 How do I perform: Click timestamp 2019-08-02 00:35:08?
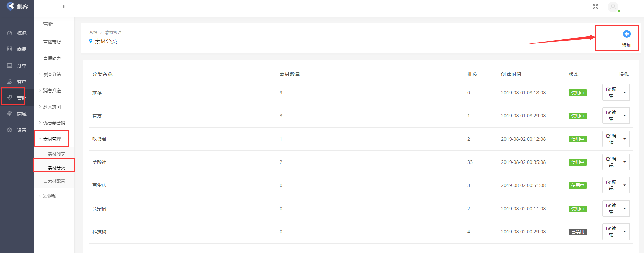click(x=523, y=162)
